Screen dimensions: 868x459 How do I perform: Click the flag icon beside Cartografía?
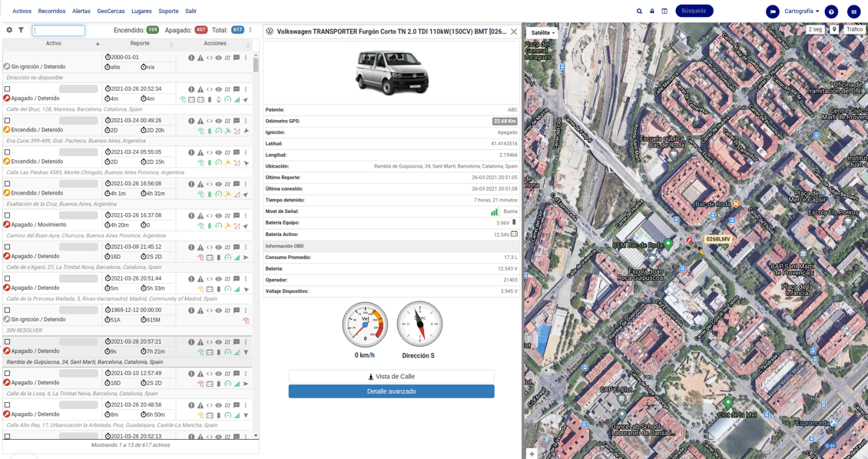[x=773, y=12]
